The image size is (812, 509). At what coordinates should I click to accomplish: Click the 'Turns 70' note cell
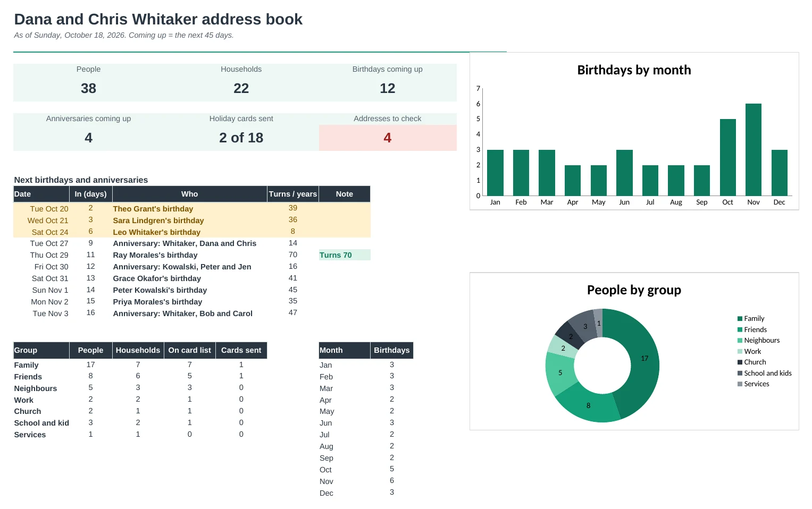tap(345, 255)
